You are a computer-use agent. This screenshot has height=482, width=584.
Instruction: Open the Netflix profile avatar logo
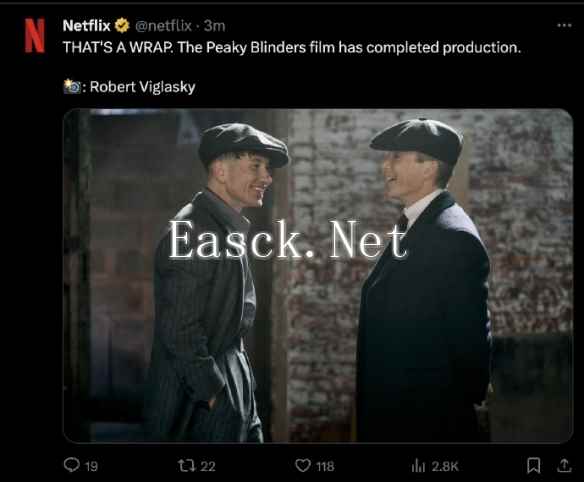(x=35, y=35)
